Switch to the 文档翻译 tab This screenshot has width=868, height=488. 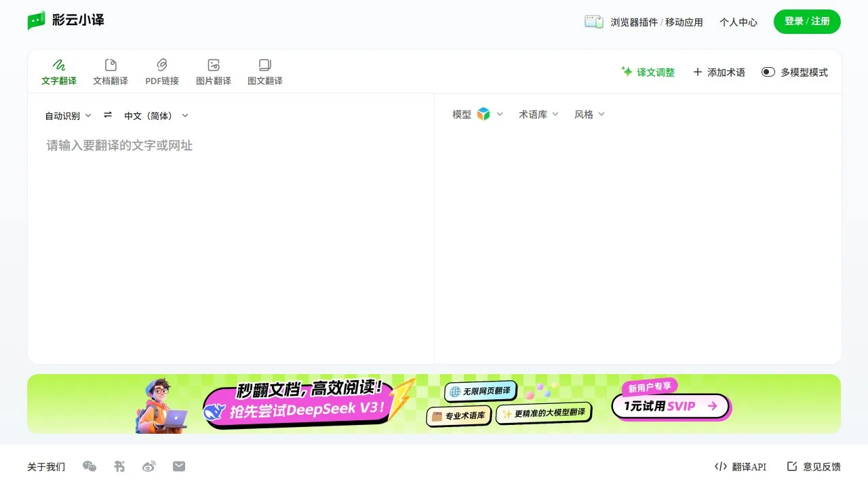(111, 73)
